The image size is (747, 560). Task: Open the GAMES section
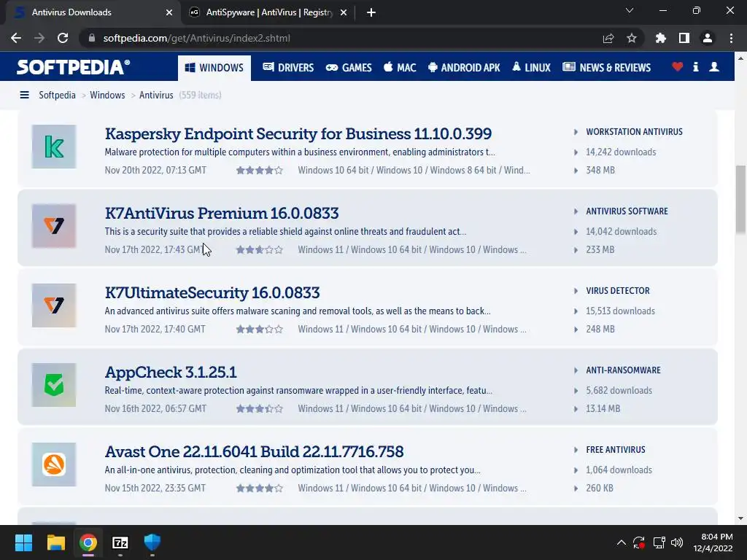tap(349, 68)
